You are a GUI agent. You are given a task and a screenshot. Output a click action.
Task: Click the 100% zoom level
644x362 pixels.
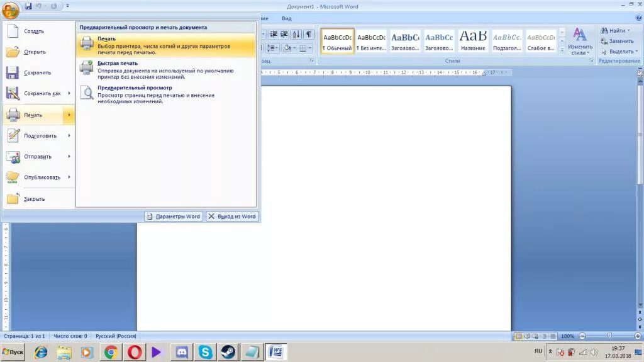coord(568,336)
